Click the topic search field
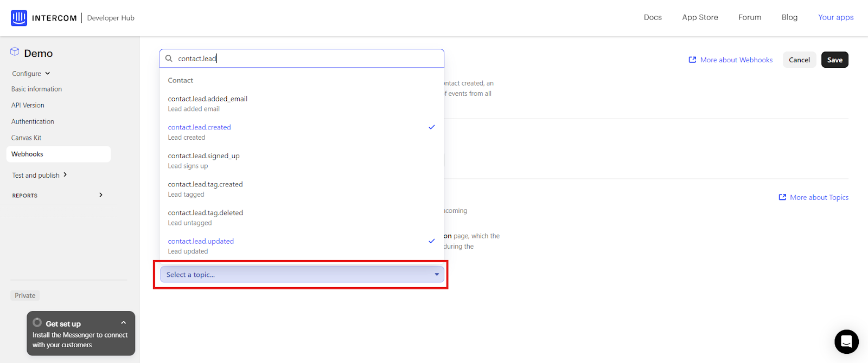 tap(302, 59)
